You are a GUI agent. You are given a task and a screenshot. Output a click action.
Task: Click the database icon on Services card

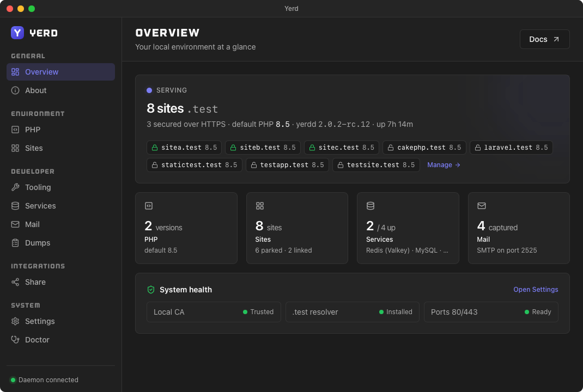pyautogui.click(x=371, y=206)
